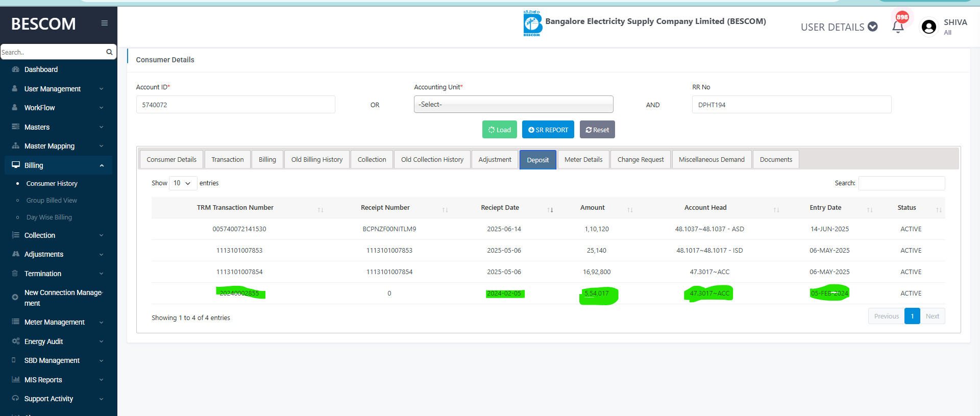Sort by Receipt Date column arrows

[x=550, y=210]
